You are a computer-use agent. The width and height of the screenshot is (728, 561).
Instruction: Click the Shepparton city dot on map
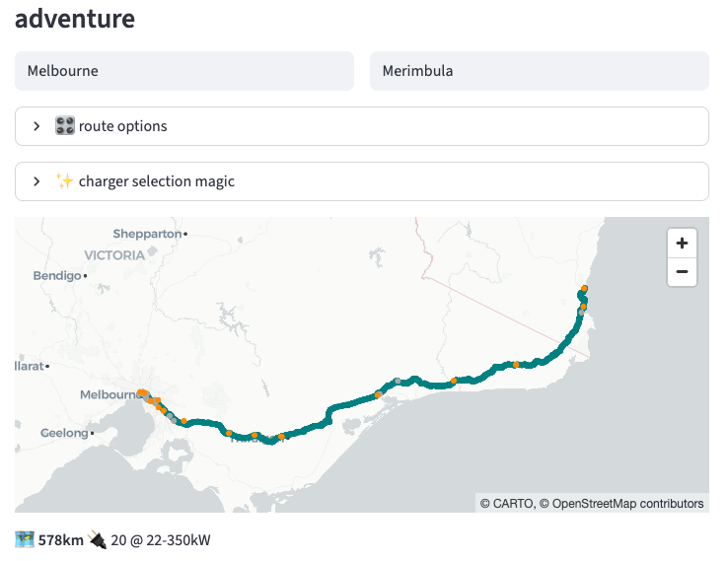(185, 234)
